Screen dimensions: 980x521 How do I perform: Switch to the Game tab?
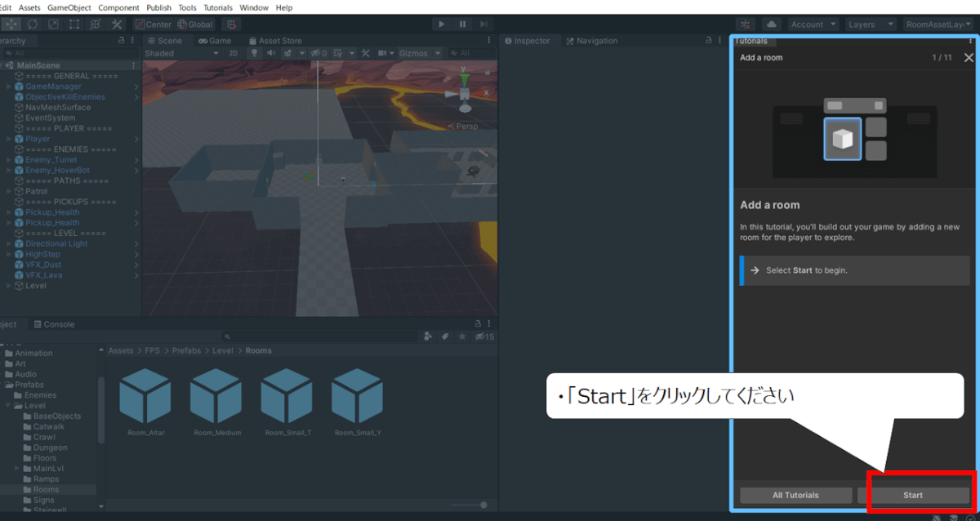coord(214,41)
